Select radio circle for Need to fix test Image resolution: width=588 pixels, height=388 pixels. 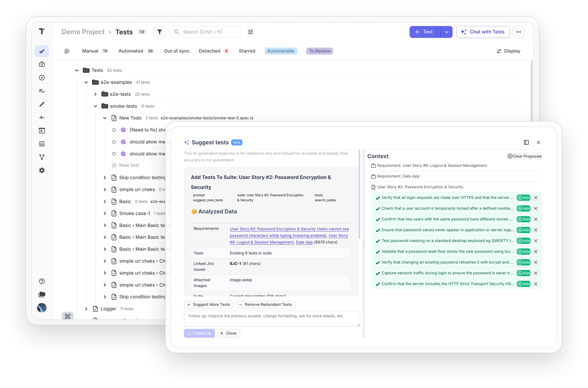(x=114, y=130)
